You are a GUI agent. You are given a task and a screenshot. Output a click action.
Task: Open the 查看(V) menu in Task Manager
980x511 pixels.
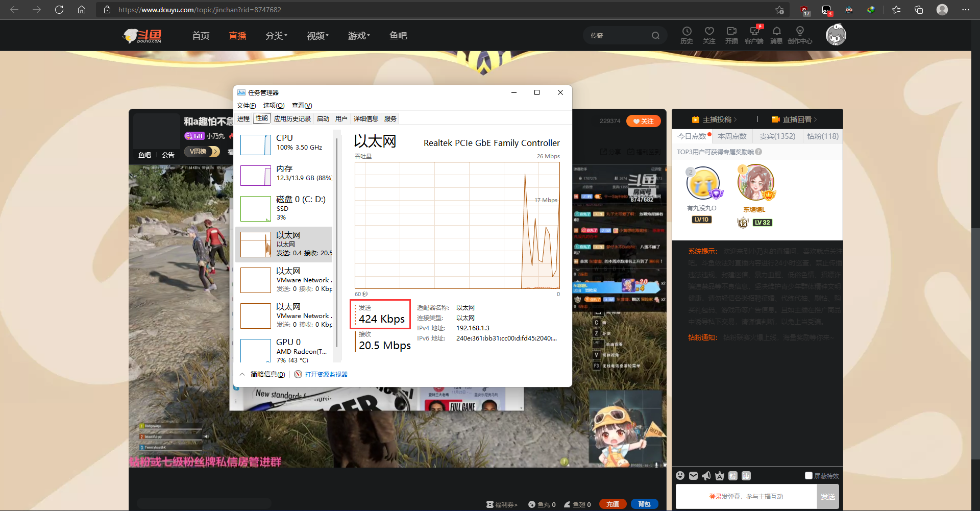click(301, 105)
